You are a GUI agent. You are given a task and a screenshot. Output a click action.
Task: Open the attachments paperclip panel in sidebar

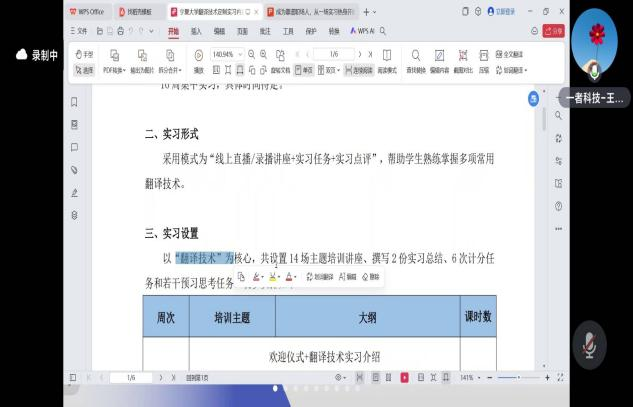(74, 170)
